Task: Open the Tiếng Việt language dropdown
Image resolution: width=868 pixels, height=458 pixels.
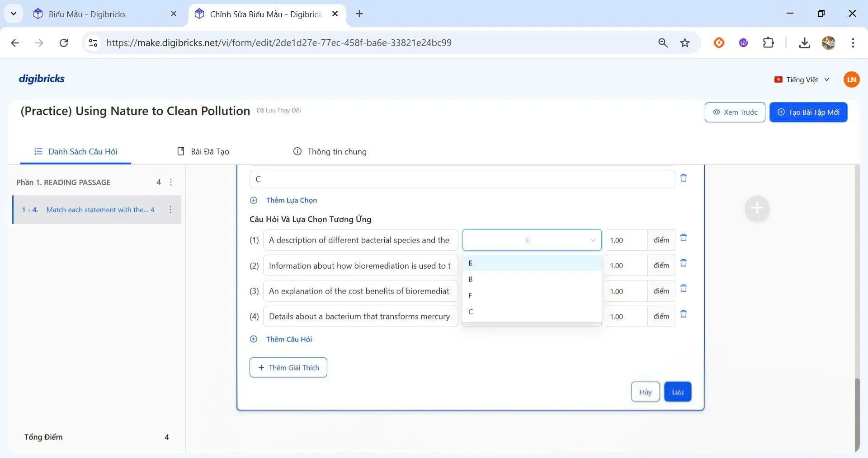Action: click(802, 79)
